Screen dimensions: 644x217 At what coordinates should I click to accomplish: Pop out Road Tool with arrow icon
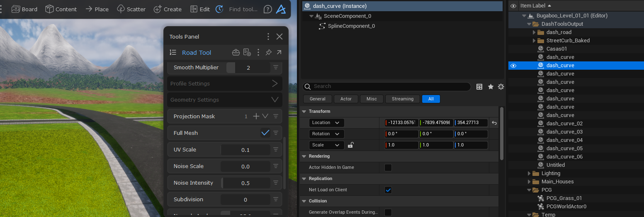[279, 52]
